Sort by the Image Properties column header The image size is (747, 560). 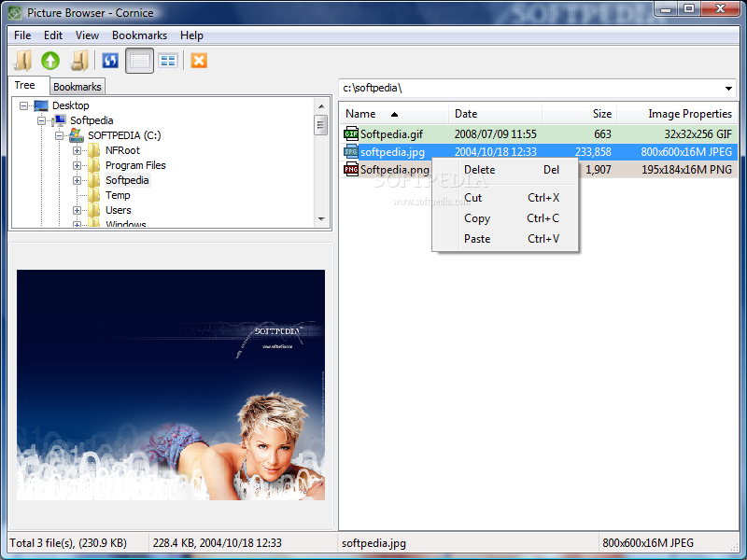677,114
